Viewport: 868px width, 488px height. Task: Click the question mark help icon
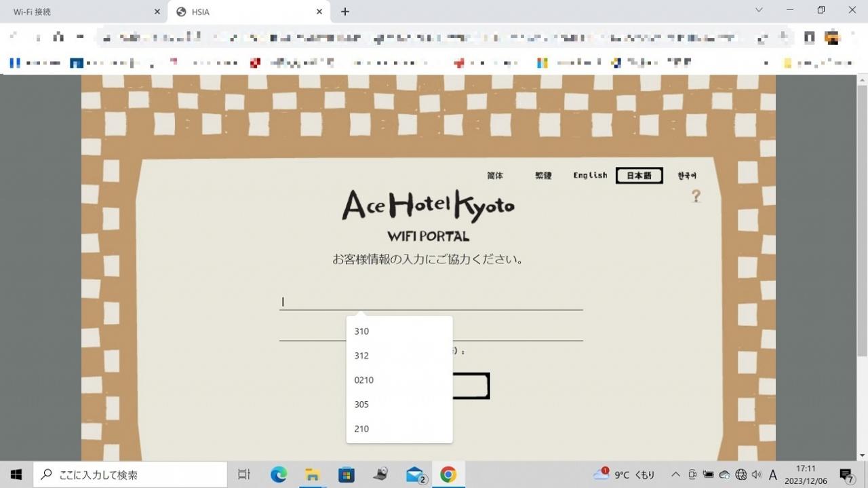tap(696, 196)
